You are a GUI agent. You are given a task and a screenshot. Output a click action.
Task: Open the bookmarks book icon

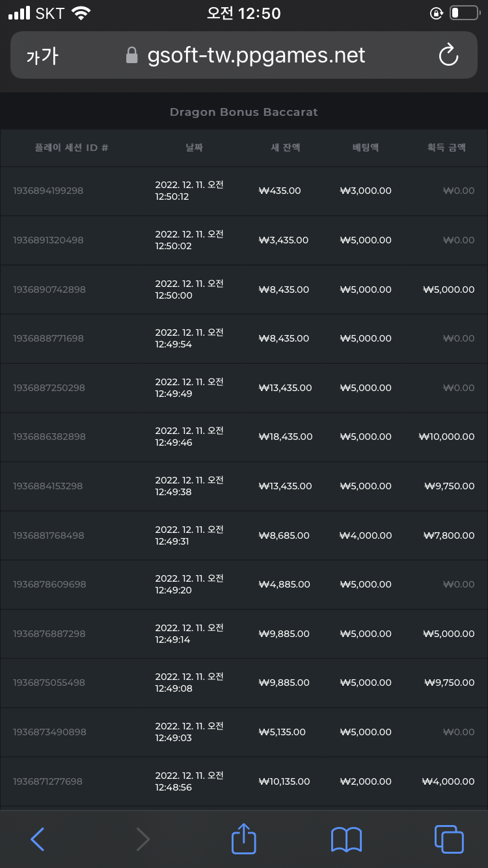click(346, 839)
